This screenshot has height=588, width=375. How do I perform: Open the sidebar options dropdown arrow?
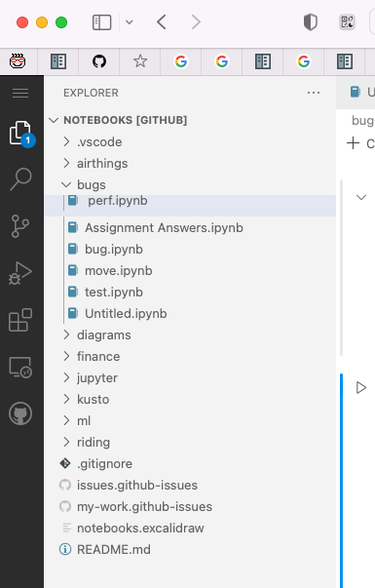click(x=130, y=22)
